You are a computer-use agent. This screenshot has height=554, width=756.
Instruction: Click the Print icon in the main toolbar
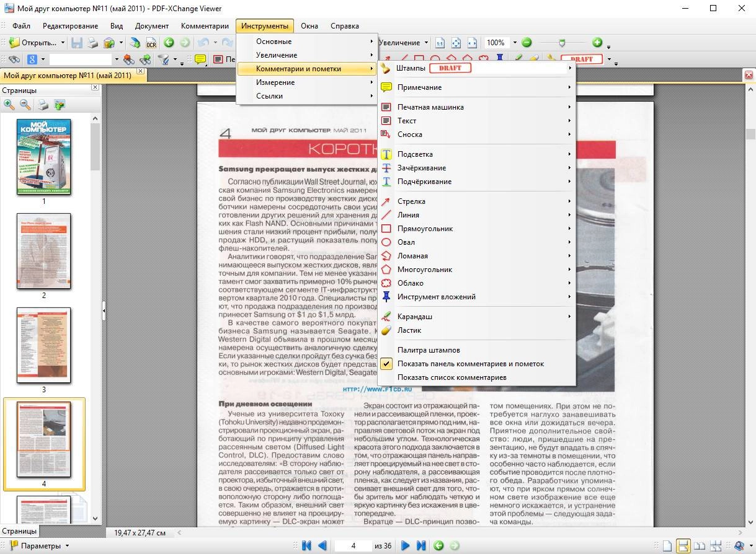pos(92,43)
